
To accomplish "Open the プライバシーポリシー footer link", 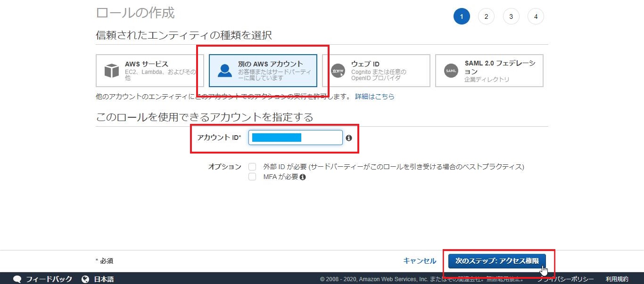I will click(566, 279).
